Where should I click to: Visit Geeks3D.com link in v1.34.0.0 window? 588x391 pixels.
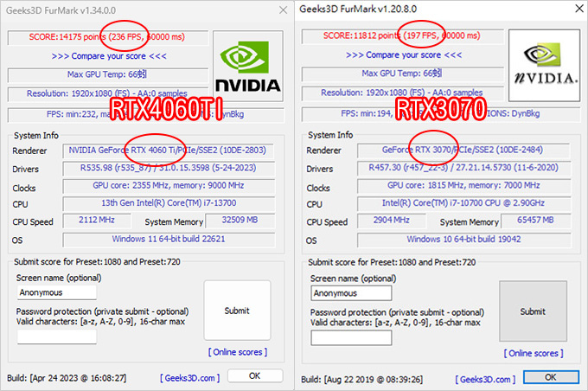tap(189, 378)
